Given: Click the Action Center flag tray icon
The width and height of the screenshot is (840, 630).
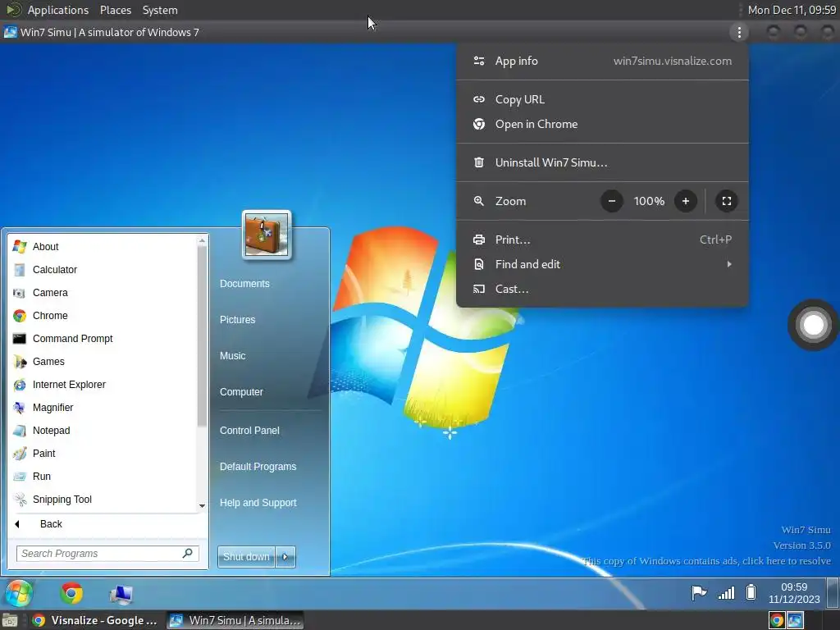Looking at the screenshot, I should [699, 592].
